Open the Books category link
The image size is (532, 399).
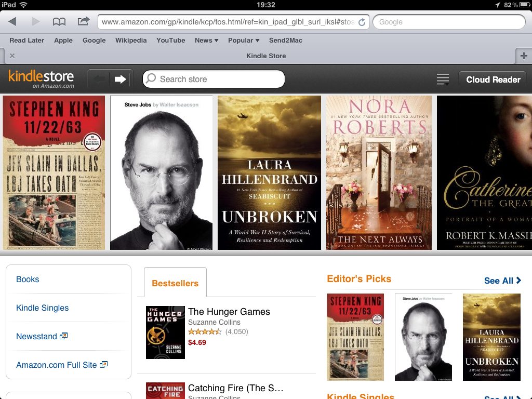[x=28, y=279]
